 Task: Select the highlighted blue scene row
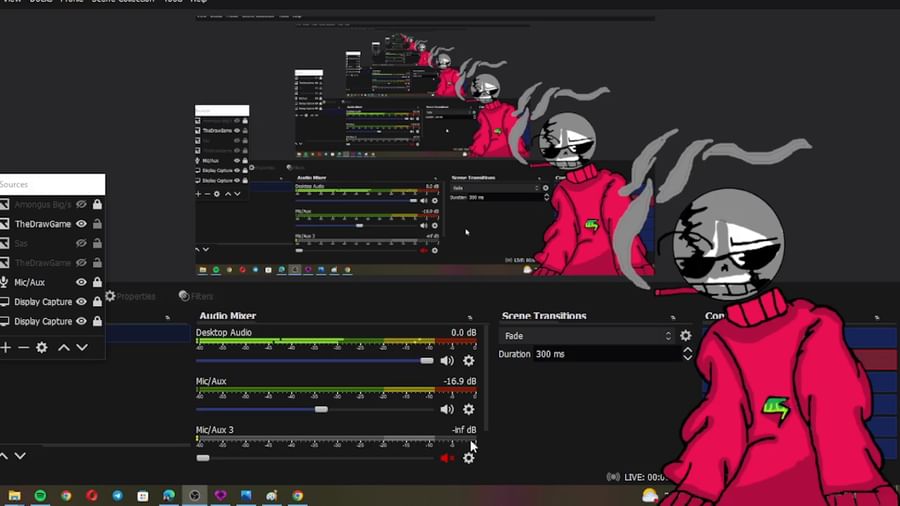148,333
